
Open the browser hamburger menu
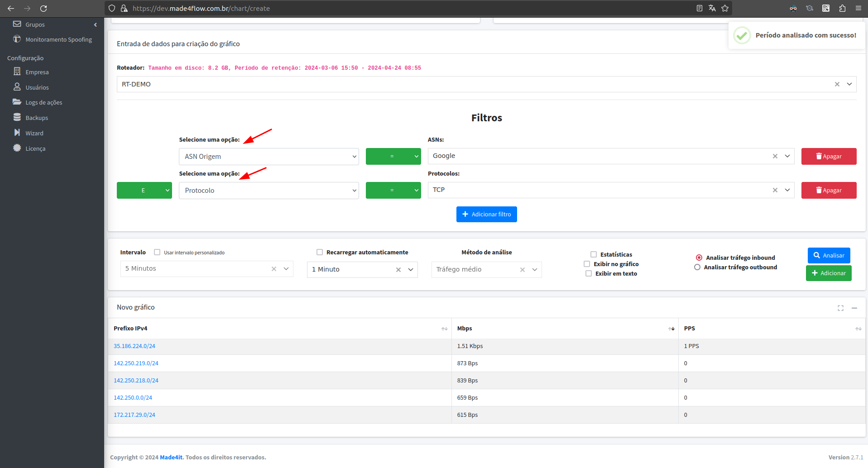tap(858, 8)
